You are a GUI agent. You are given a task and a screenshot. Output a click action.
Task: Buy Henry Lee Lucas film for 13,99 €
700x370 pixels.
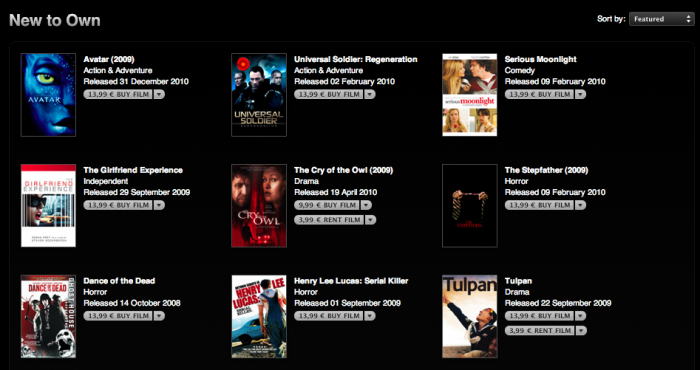[329, 316]
